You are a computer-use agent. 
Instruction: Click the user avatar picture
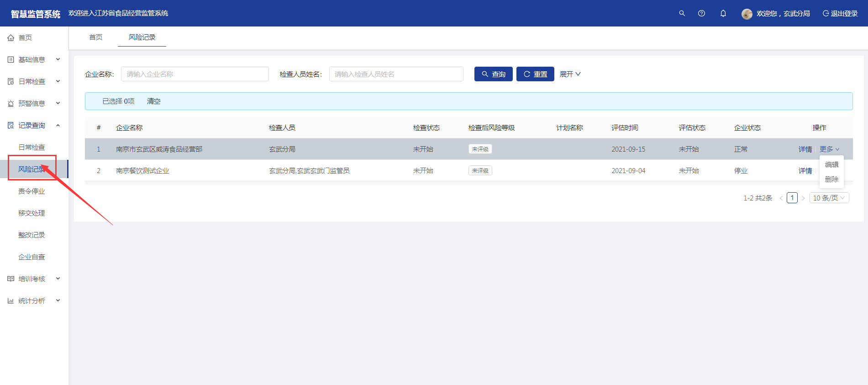pyautogui.click(x=747, y=14)
